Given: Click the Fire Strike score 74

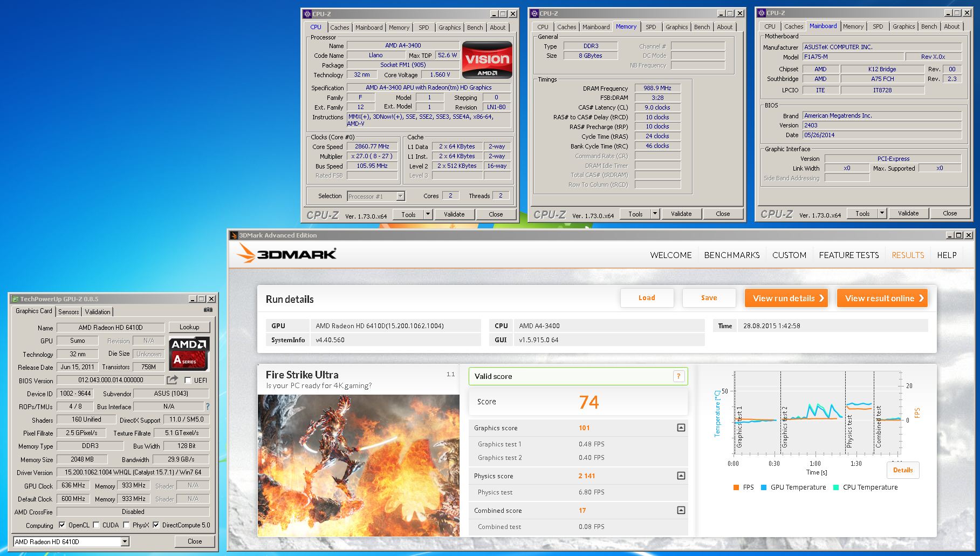Looking at the screenshot, I should [589, 402].
